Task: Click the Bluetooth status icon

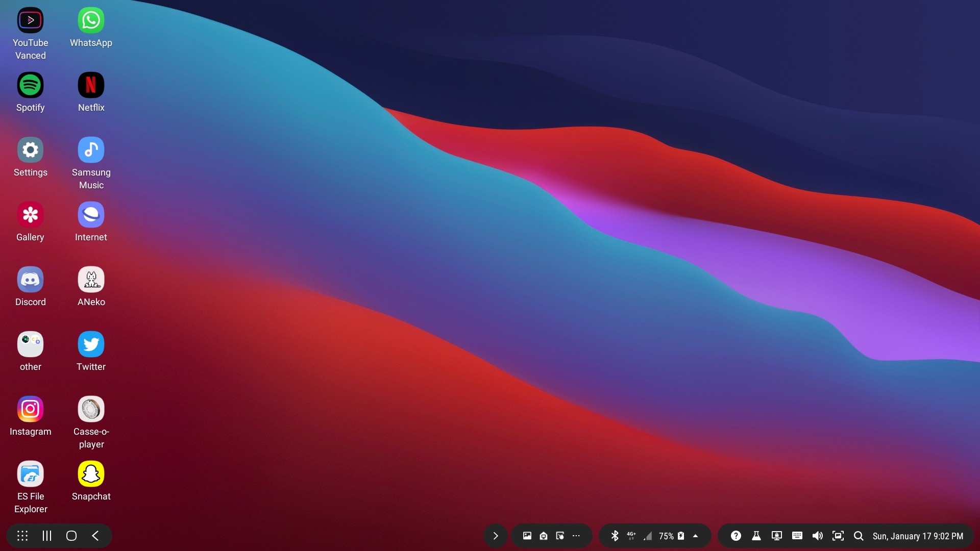Action: [x=615, y=536]
